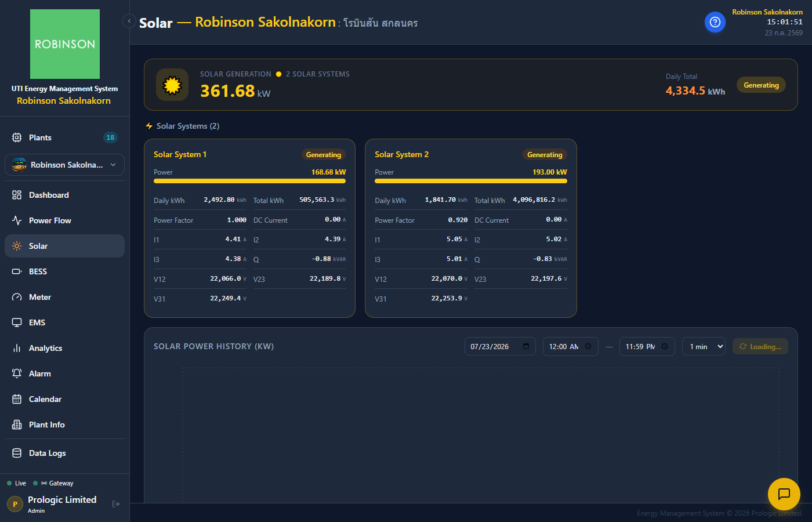Click the 11:59 PM end time field
The width and height of the screenshot is (812, 522).
click(x=647, y=346)
